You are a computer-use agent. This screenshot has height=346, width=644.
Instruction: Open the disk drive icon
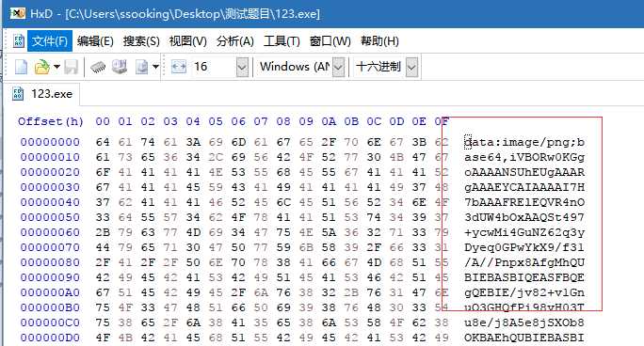tap(120, 67)
